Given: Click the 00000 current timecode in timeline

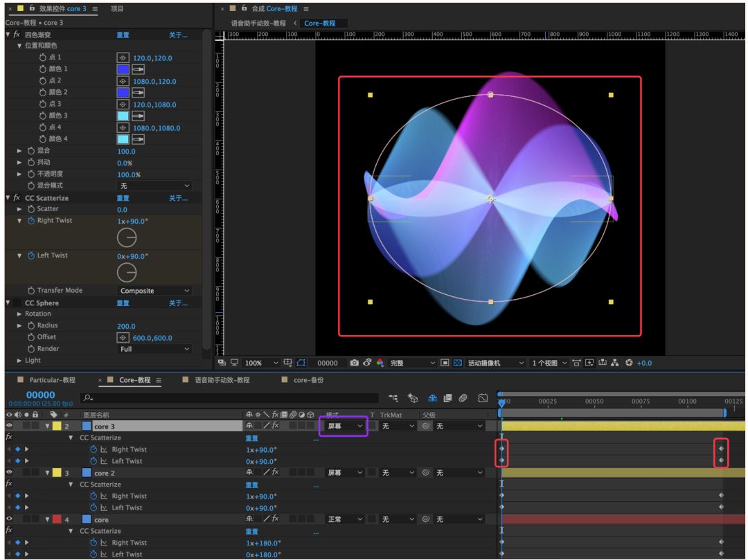Looking at the screenshot, I should (x=41, y=395).
